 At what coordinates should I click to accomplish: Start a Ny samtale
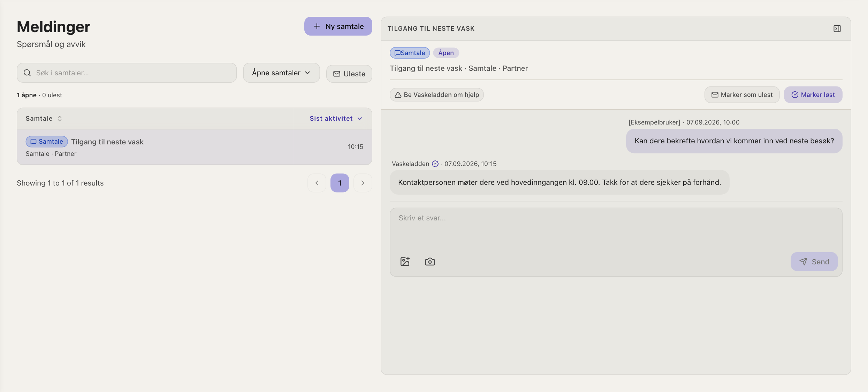[338, 26]
